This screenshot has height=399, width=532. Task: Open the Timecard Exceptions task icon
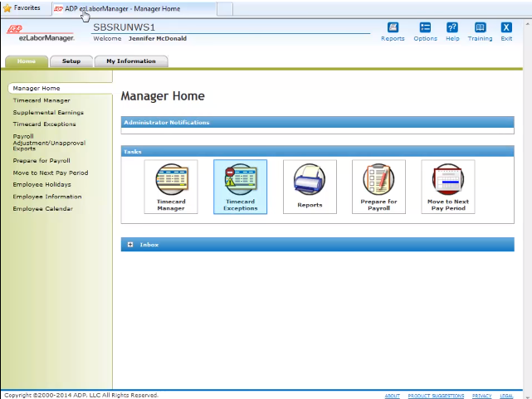[x=240, y=186]
